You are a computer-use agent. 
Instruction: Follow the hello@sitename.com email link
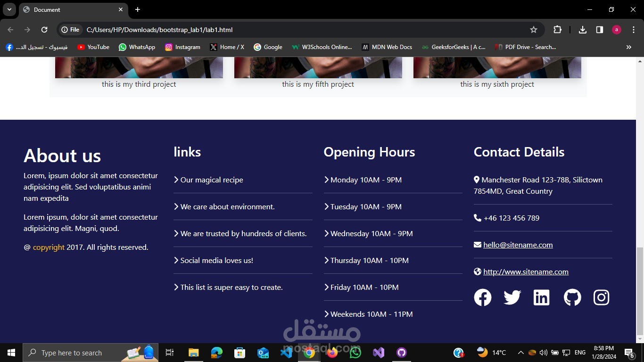pos(518,245)
